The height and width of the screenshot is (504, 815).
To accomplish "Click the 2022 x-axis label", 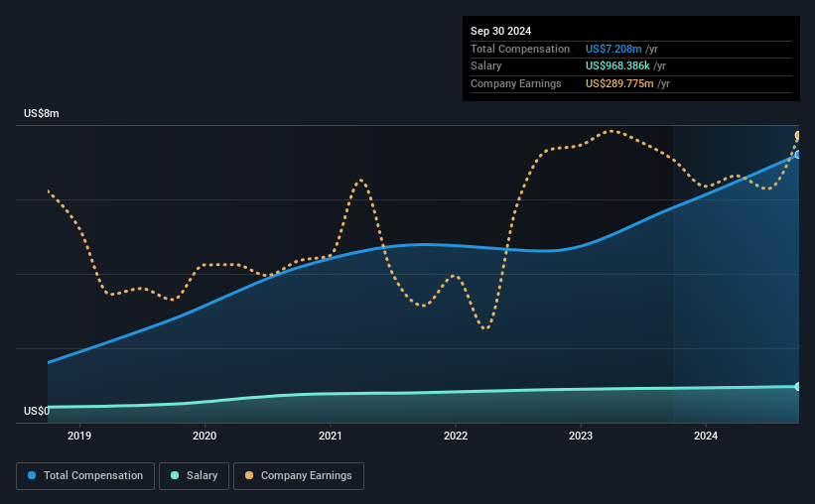I will pos(456,436).
